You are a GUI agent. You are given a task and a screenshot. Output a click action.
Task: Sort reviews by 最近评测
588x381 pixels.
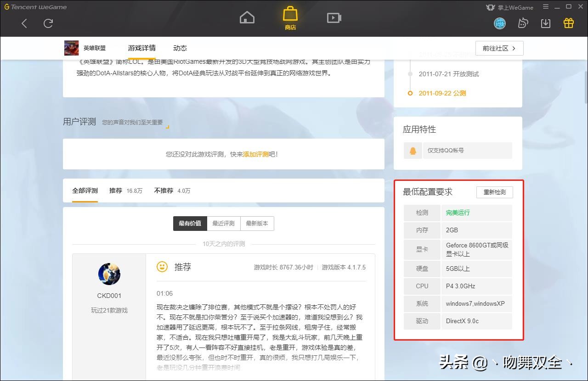(223, 224)
